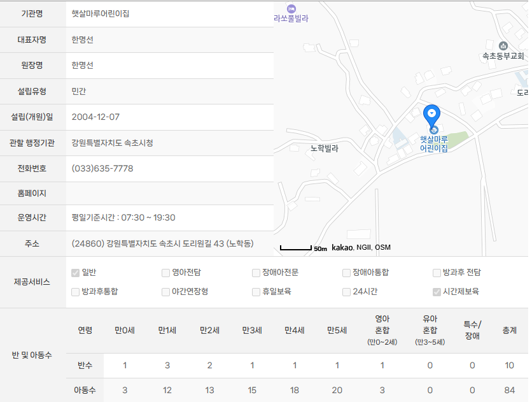Toggle the 장애아통합 checkbox

click(346, 273)
